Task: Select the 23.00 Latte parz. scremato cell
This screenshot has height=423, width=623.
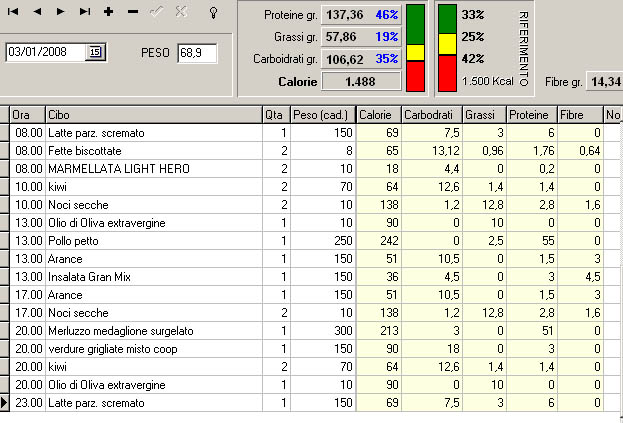Action: click(x=154, y=403)
